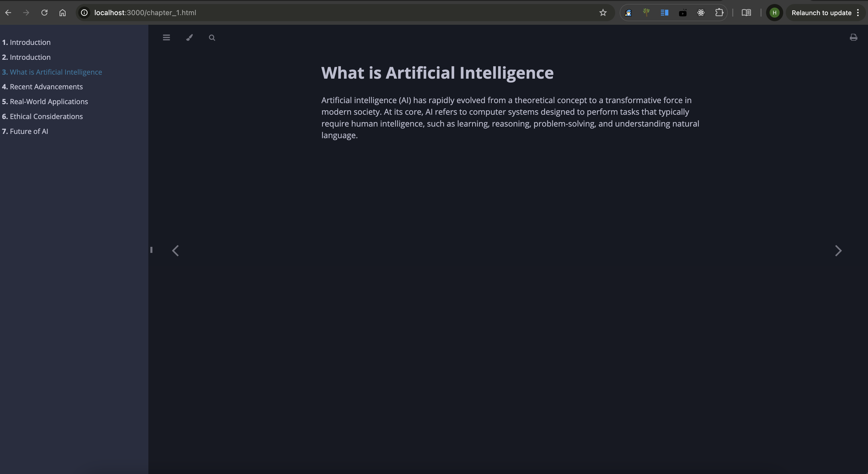Toggle the sidebar split-view extension icon
The width and height of the screenshot is (868, 474).
pos(664,12)
